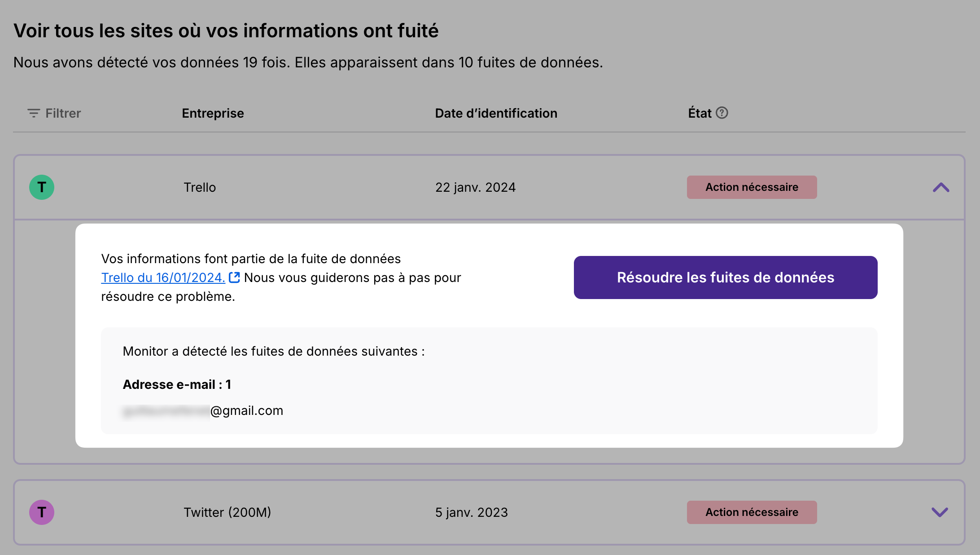This screenshot has width=980, height=555.
Task: Click the blurred gmail.com email address
Action: click(x=203, y=411)
